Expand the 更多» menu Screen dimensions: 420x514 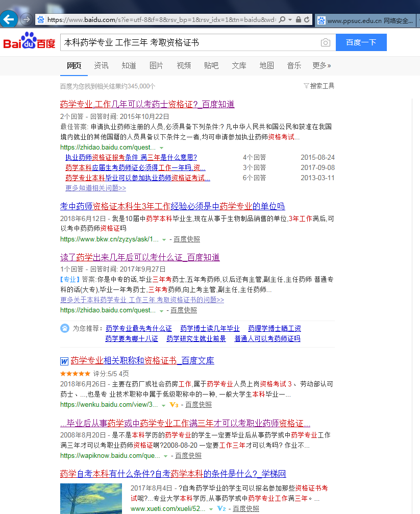(322, 65)
